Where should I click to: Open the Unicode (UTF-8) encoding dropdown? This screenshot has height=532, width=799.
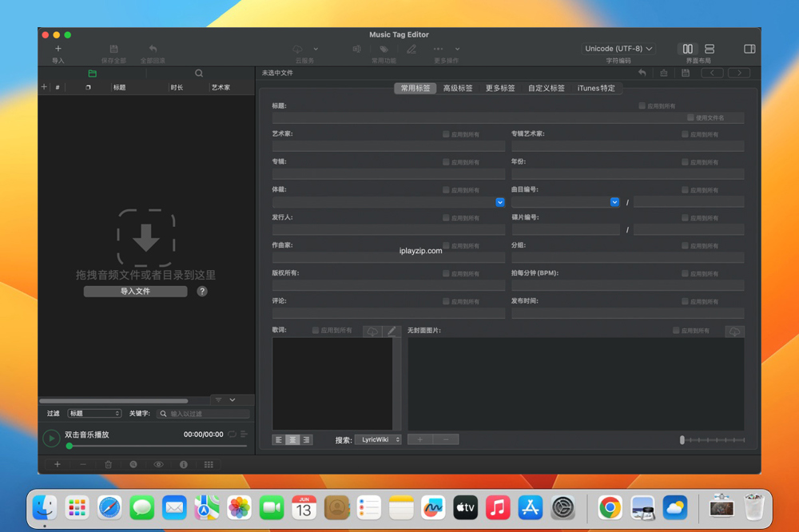click(618, 49)
